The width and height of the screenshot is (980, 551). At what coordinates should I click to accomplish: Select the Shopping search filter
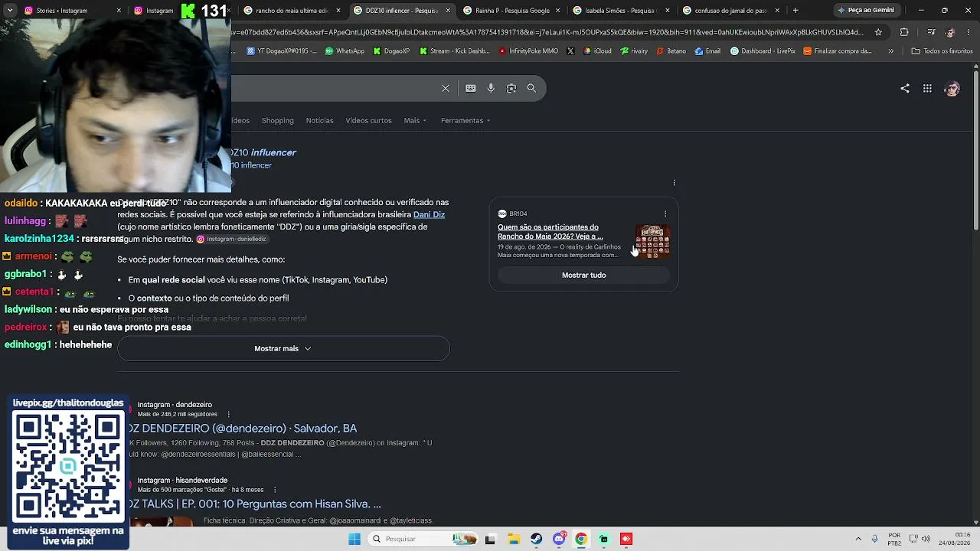[278, 120]
